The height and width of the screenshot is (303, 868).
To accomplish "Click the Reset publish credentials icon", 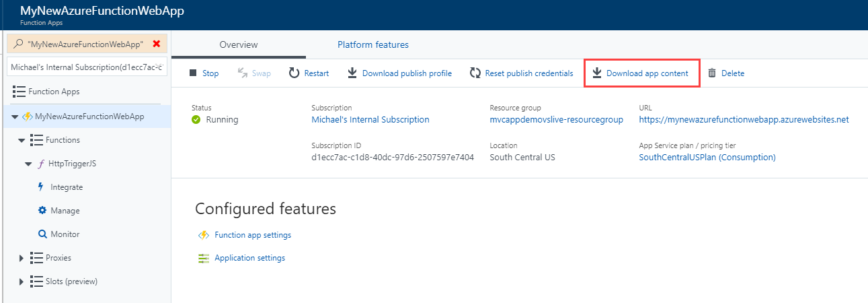I will tap(475, 73).
